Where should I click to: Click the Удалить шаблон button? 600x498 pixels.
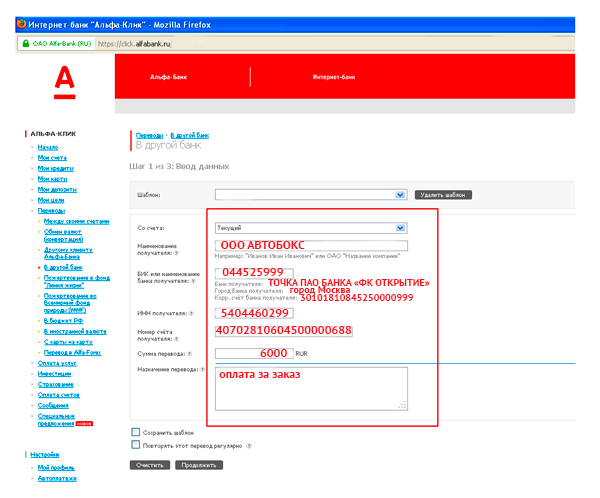(x=443, y=195)
